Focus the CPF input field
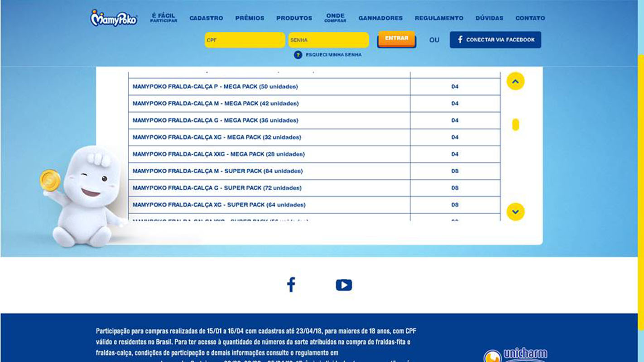 pos(245,40)
